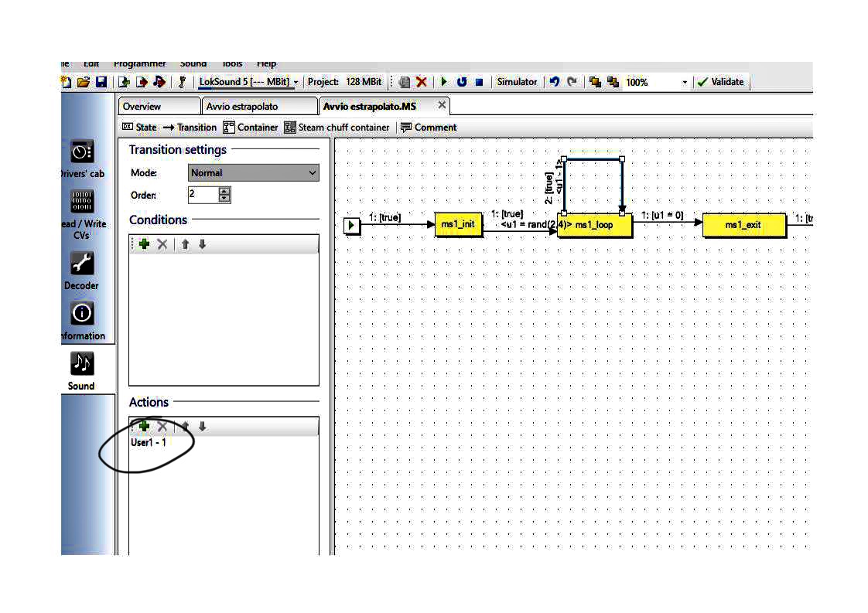The width and height of the screenshot is (868, 613).
Task: Open the Decoder wrench icon
Action: (81, 264)
